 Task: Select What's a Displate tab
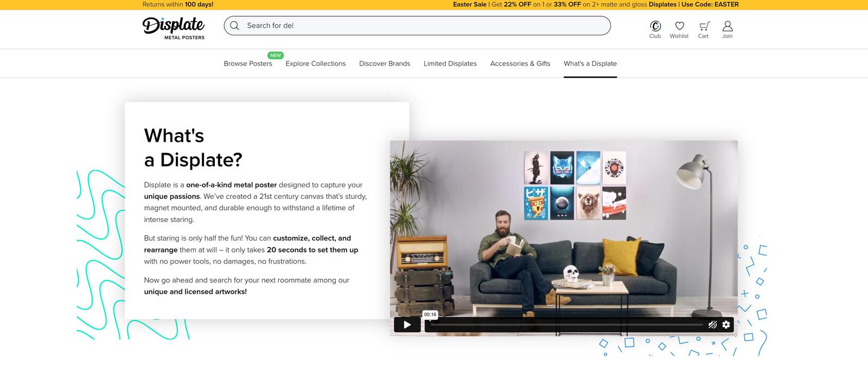[x=590, y=64]
